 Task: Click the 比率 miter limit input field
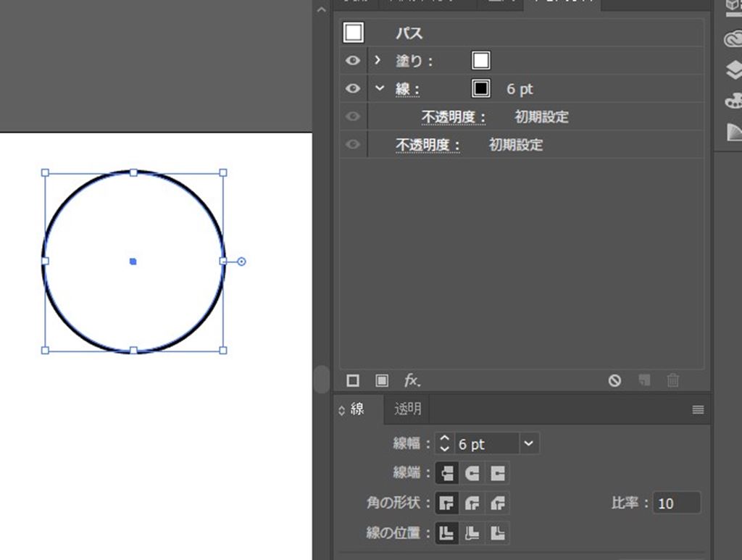coord(676,503)
